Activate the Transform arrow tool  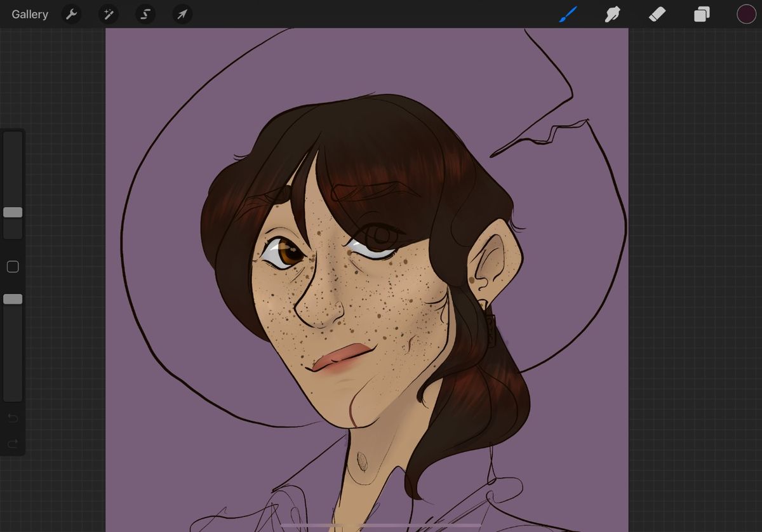(182, 14)
